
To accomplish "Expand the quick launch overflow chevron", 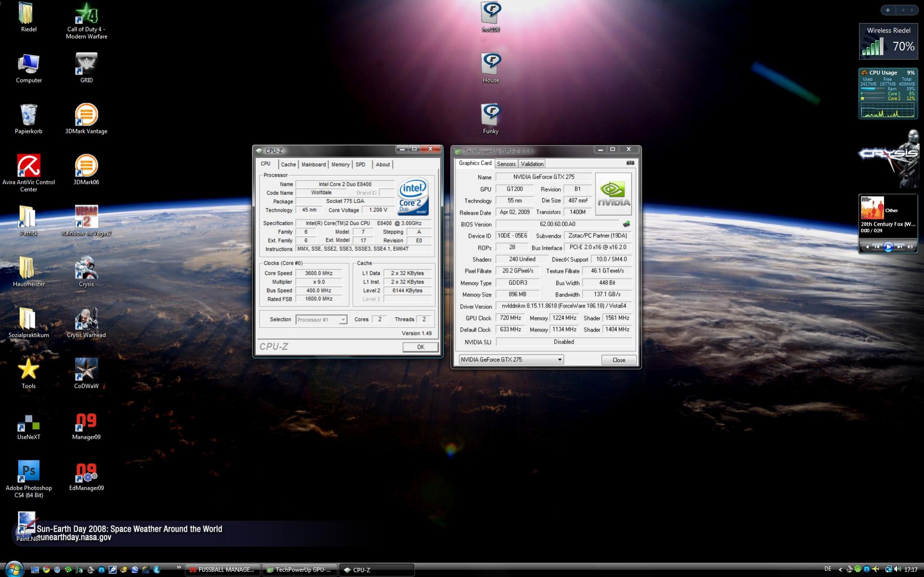I will (x=179, y=567).
